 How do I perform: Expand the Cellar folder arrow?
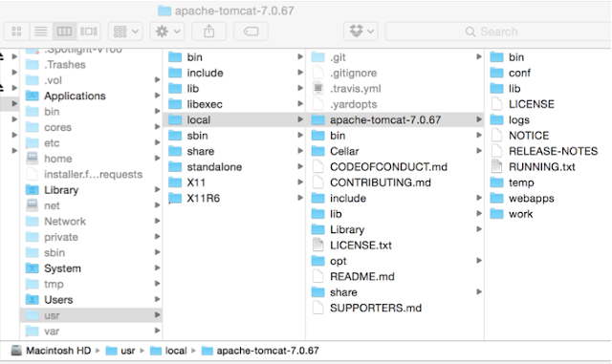479,151
